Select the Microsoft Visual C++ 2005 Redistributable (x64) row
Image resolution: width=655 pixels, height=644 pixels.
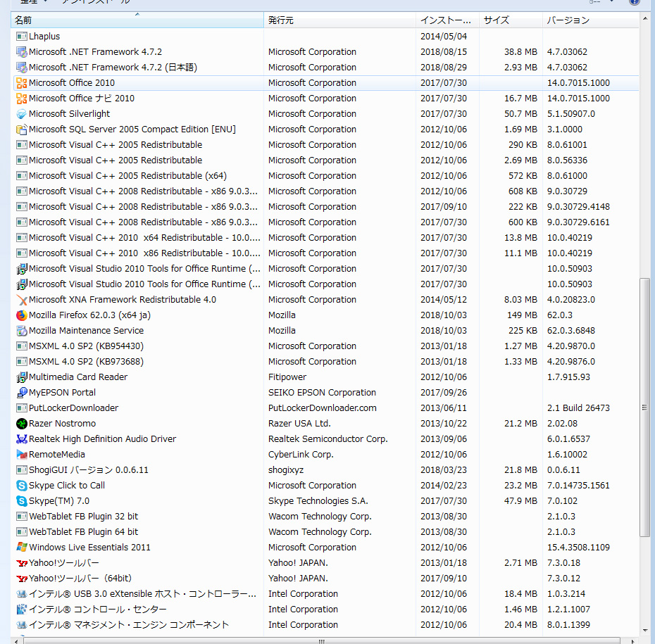[325, 175]
